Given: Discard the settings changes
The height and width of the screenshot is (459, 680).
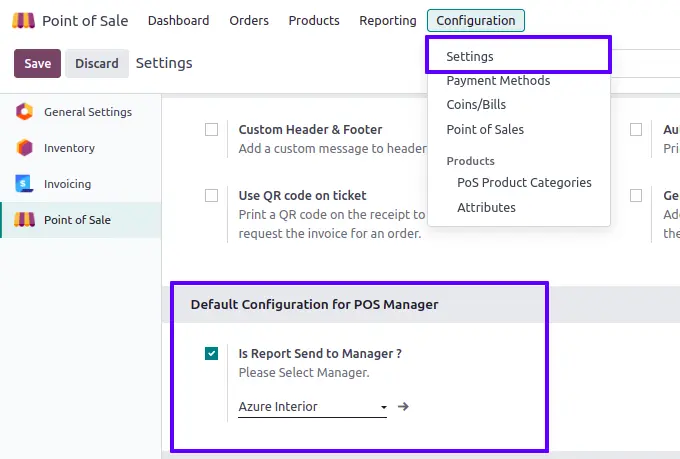Looking at the screenshot, I should pos(96,63).
